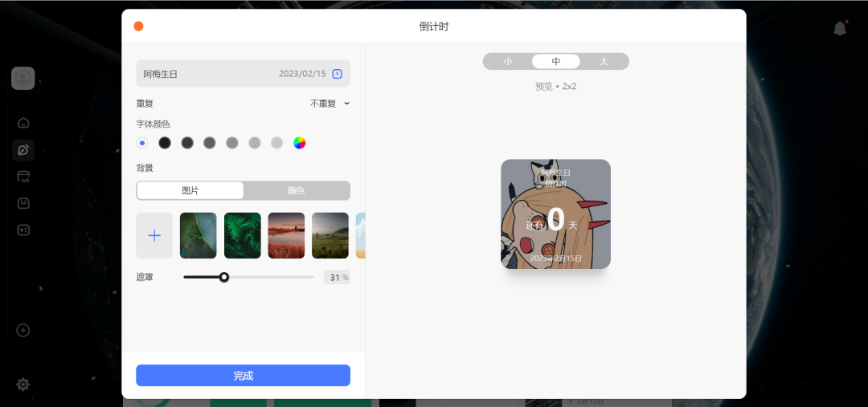Click the 31% mask value field
Image resolution: width=868 pixels, height=407 pixels.
(337, 278)
